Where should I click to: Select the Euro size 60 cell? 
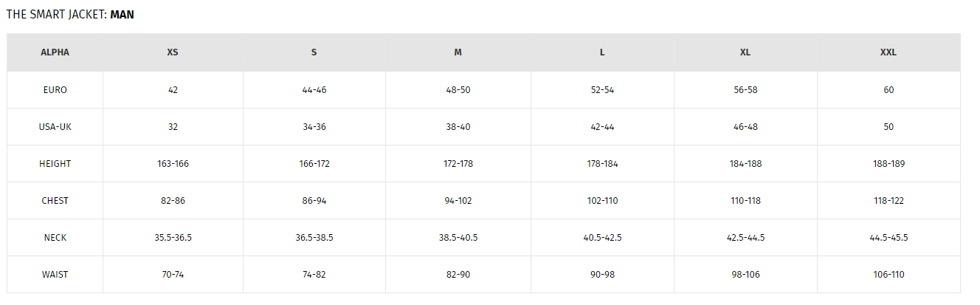click(x=888, y=89)
